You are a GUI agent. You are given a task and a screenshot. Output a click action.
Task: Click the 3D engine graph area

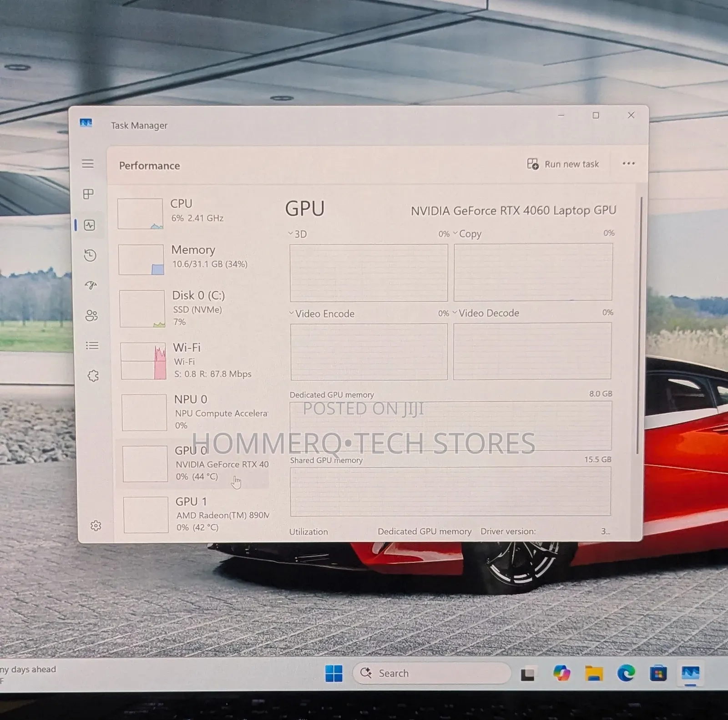pyautogui.click(x=369, y=273)
